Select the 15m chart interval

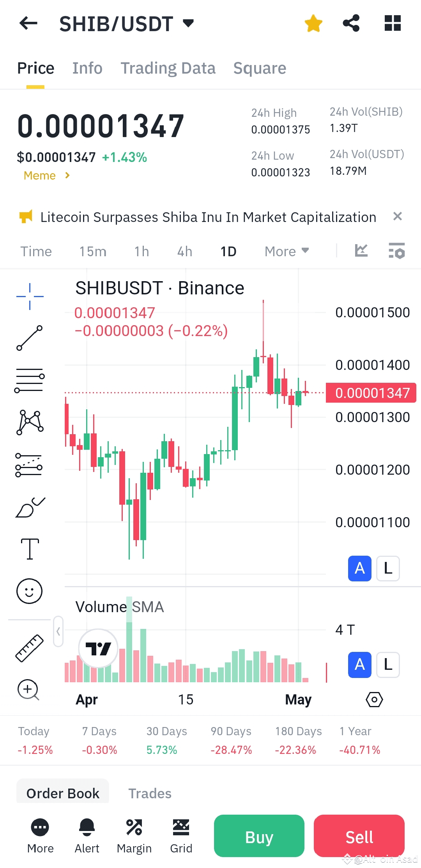pyautogui.click(x=93, y=252)
